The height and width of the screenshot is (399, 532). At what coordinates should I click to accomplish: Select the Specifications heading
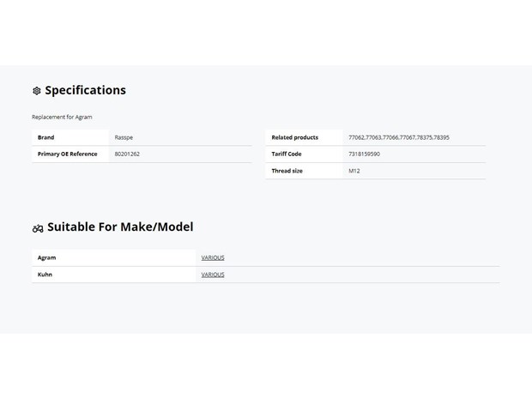(x=86, y=90)
